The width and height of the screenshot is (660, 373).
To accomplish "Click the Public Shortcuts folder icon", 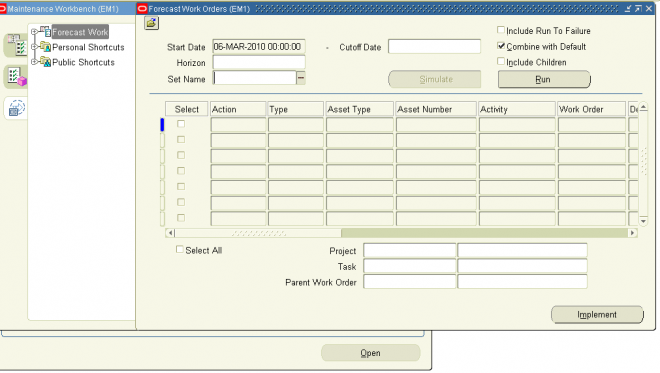I will tap(45, 62).
